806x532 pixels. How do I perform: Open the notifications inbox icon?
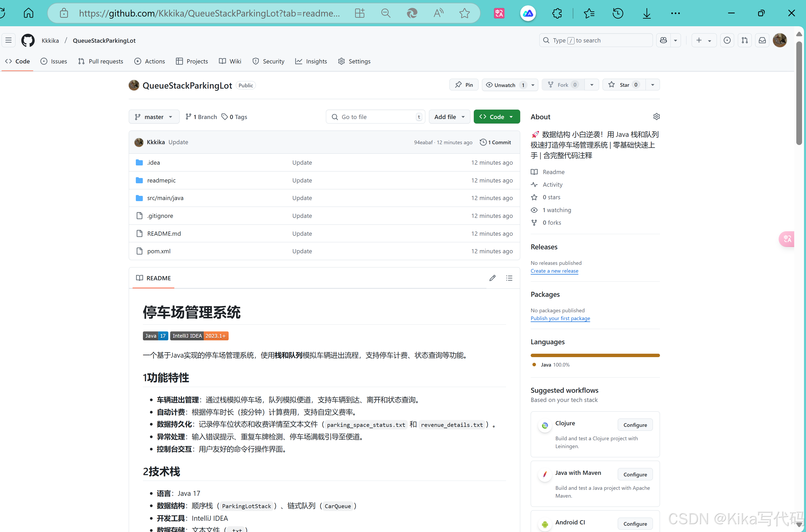point(762,40)
